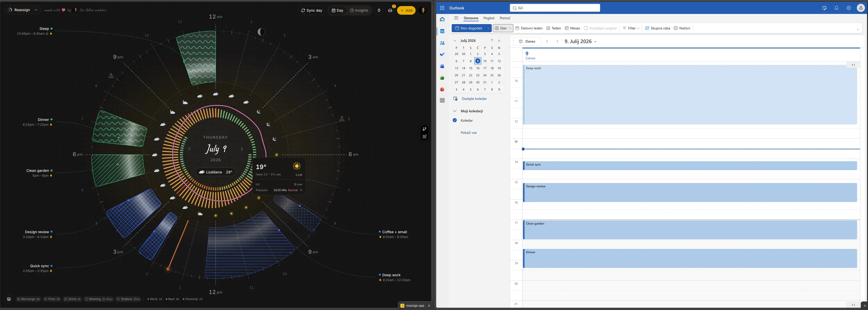This screenshot has width=868, height=310.
Task: Select the Pomoč tab
Action: (505, 18)
